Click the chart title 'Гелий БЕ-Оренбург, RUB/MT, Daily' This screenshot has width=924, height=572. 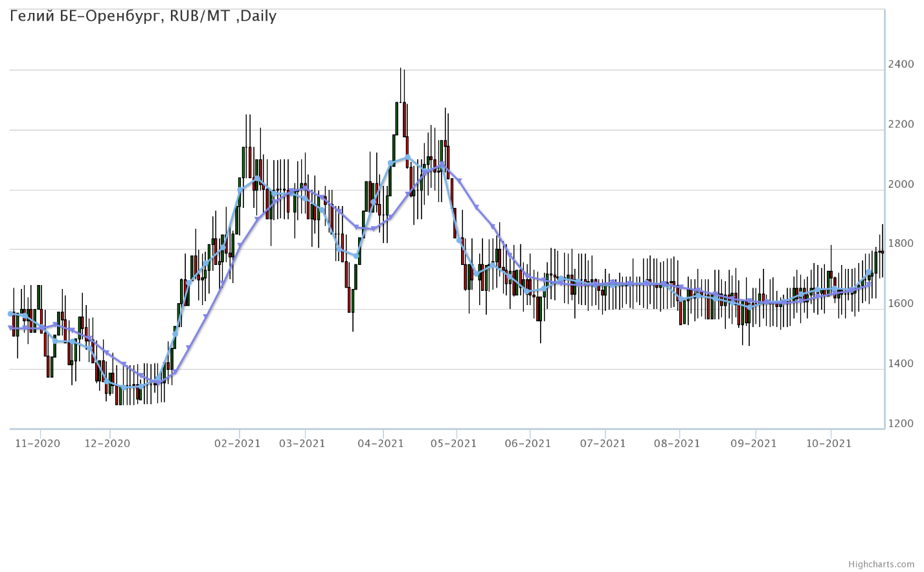(143, 16)
